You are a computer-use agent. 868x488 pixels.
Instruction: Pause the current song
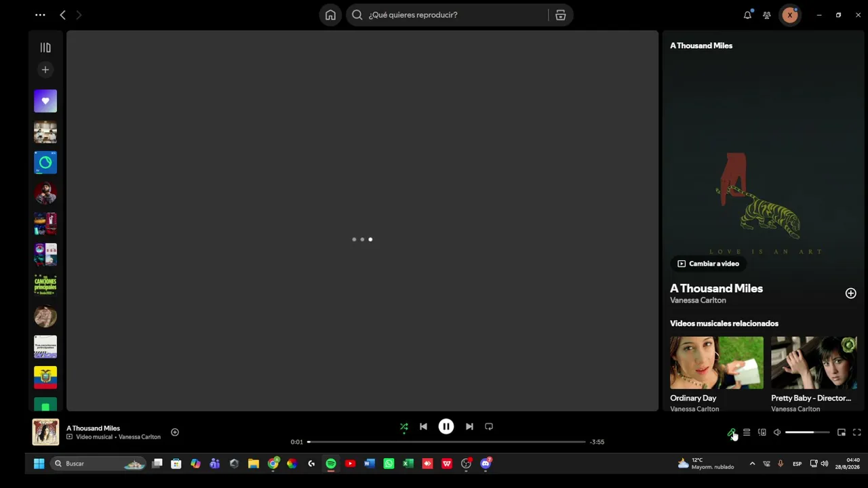(446, 426)
